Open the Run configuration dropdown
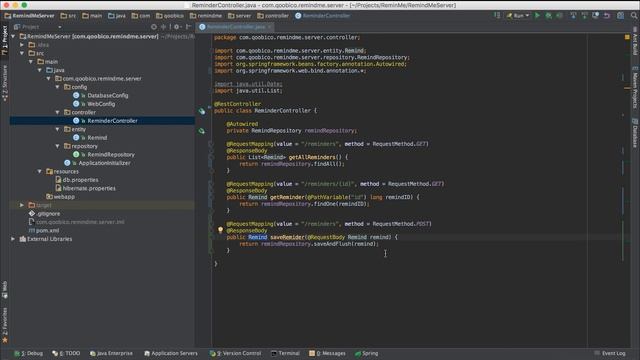 pyautogui.click(x=518, y=16)
